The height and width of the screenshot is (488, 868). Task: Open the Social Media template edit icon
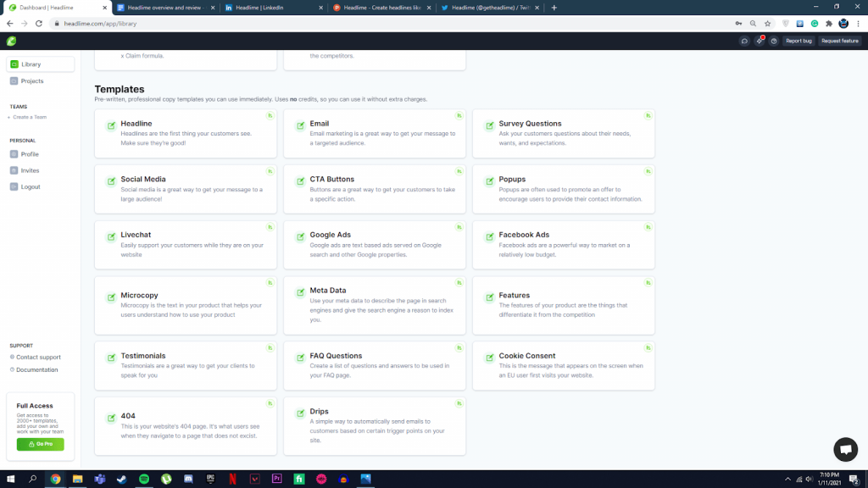click(111, 181)
